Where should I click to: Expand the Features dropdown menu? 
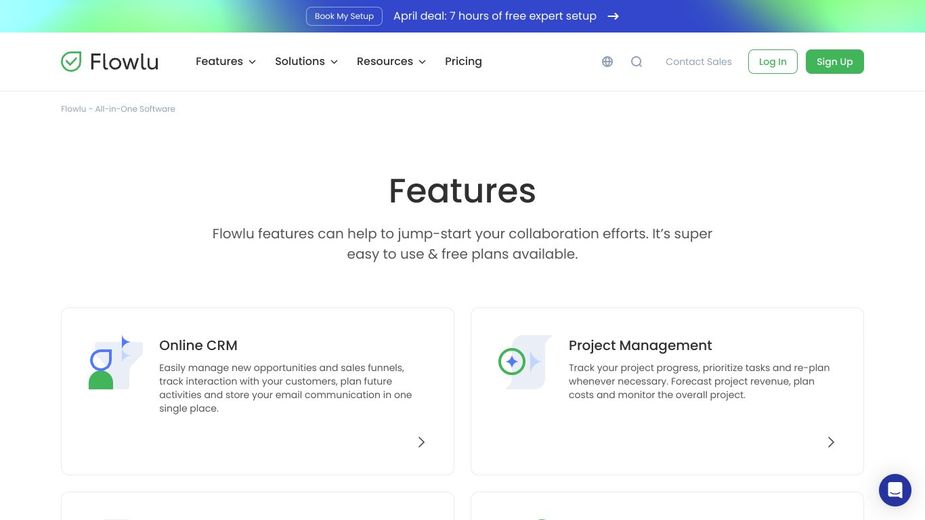[225, 62]
